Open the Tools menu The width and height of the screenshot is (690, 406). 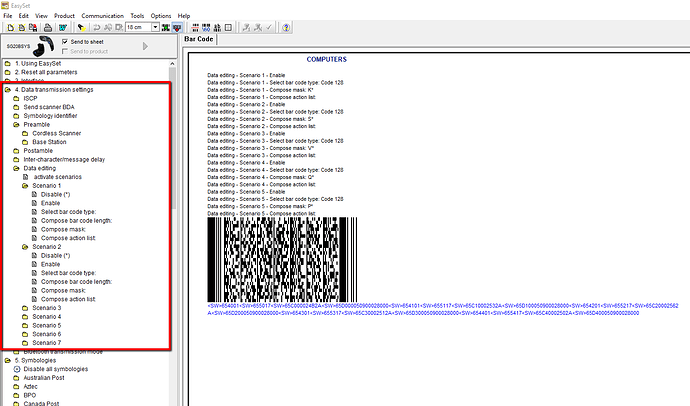tap(137, 16)
